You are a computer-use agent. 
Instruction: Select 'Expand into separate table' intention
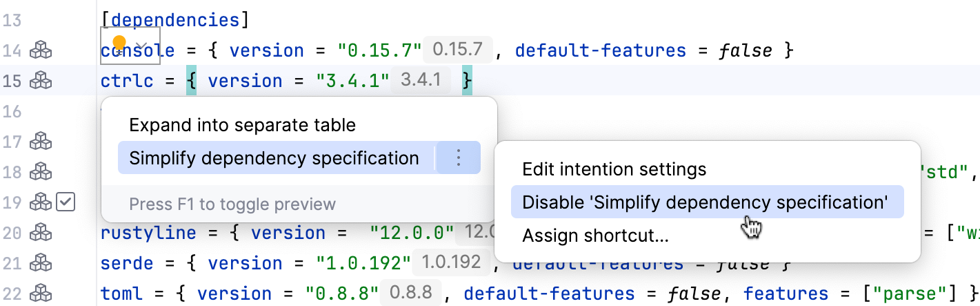(x=242, y=125)
